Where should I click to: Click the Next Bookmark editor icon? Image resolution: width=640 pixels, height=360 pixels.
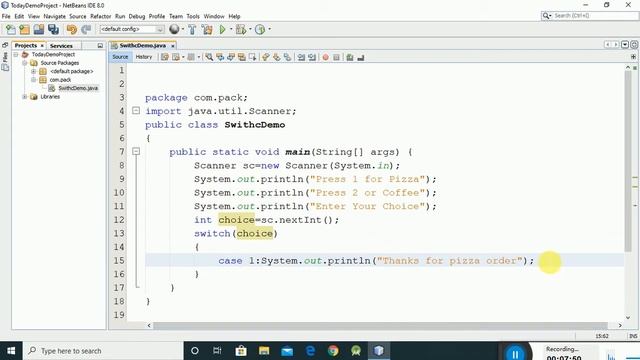(277, 57)
